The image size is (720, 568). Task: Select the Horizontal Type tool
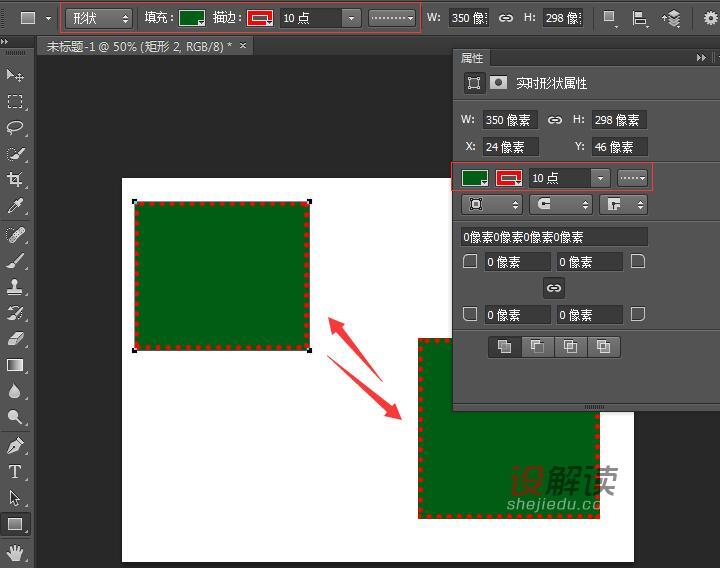coord(15,472)
